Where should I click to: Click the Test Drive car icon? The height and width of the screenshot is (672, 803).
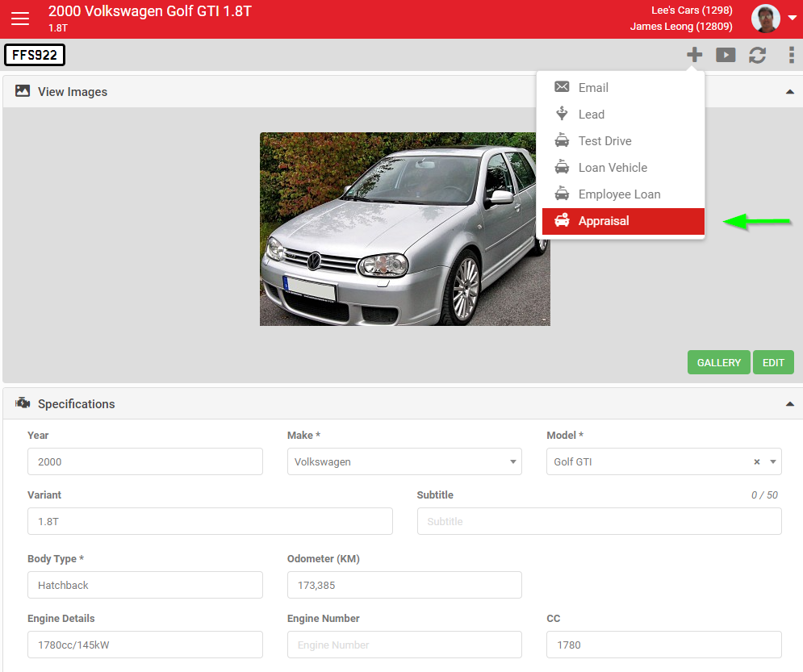pos(562,140)
